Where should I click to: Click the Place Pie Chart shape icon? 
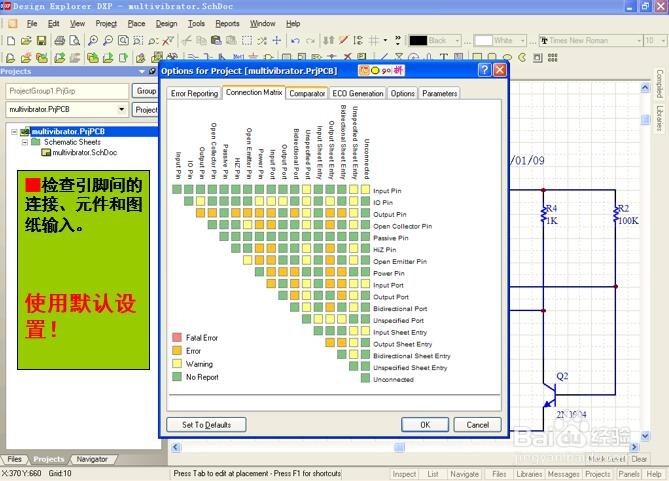tap(523, 57)
